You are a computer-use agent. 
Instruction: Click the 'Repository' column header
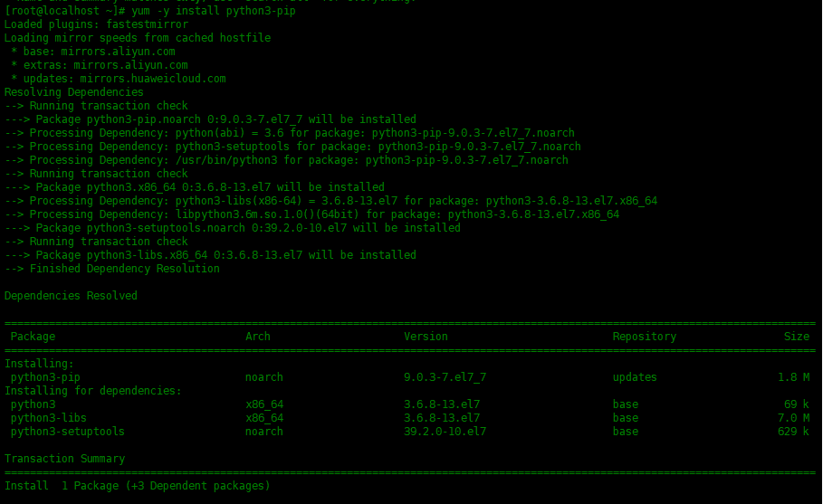pos(645,337)
